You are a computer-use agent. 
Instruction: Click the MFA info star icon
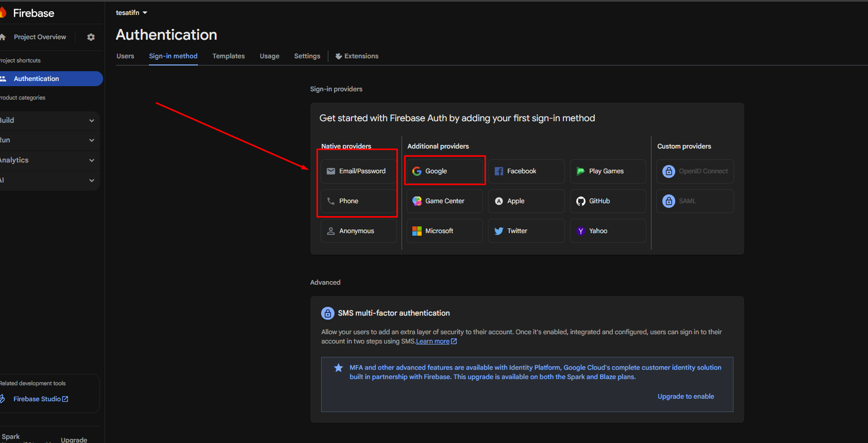point(339,368)
